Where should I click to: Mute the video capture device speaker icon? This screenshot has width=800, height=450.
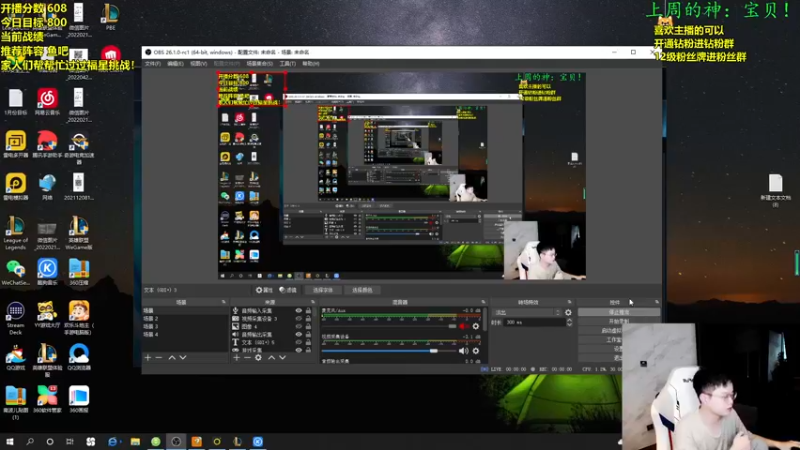[463, 351]
